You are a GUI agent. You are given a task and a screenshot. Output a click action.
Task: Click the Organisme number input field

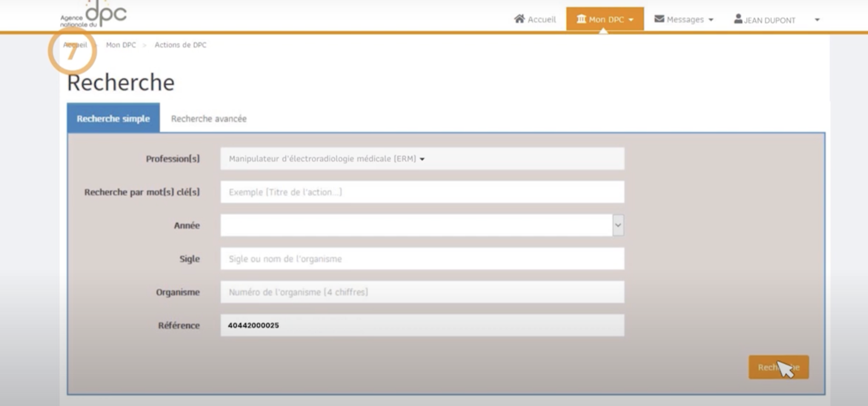pyautogui.click(x=422, y=292)
